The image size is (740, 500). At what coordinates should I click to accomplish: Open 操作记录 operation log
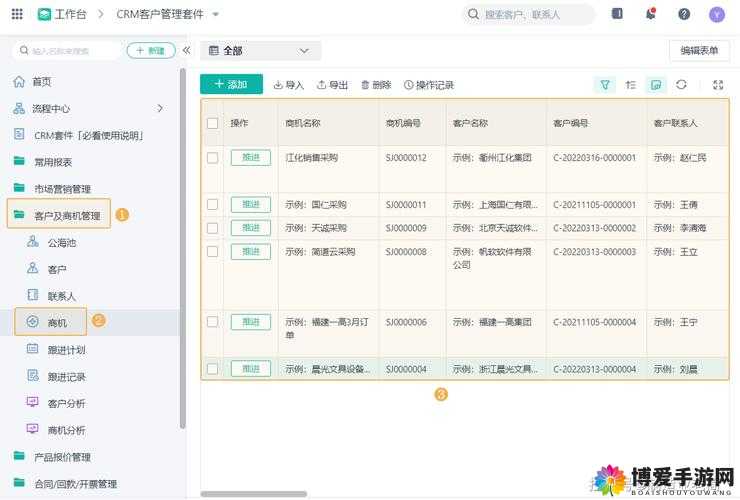coord(429,85)
